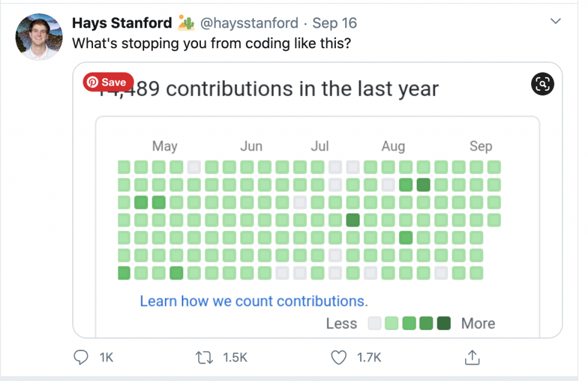
Task: Click the lightest gray legend swatch
Action: [x=374, y=324]
